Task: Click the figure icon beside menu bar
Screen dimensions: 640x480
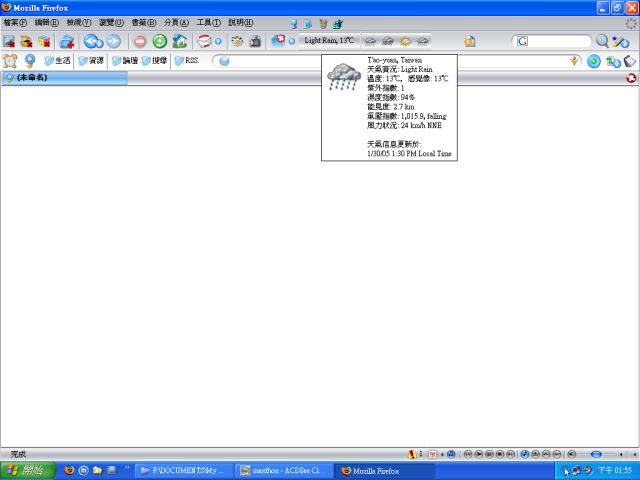Action: click(x=293, y=24)
